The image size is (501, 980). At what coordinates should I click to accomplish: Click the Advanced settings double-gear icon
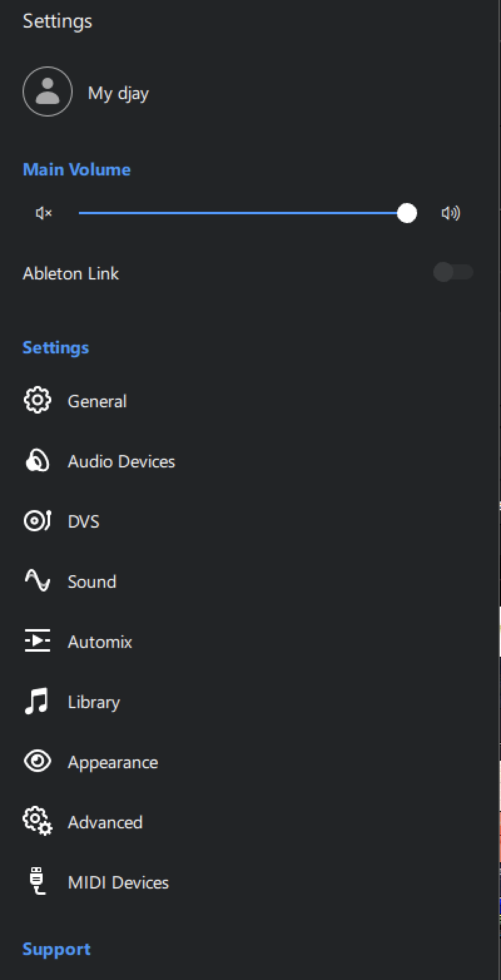(37, 821)
